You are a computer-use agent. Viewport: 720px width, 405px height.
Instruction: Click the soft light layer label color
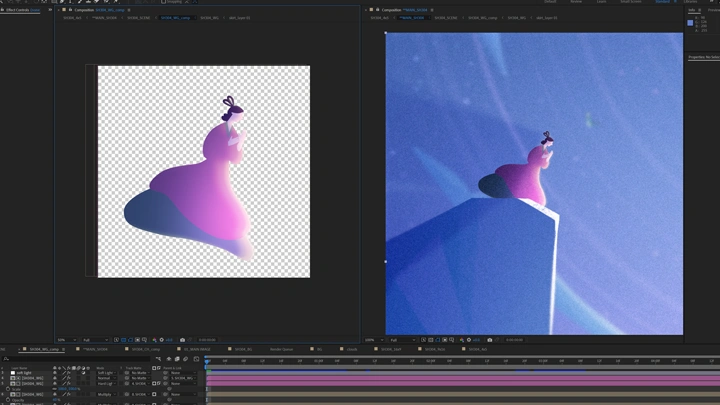tap(12, 373)
